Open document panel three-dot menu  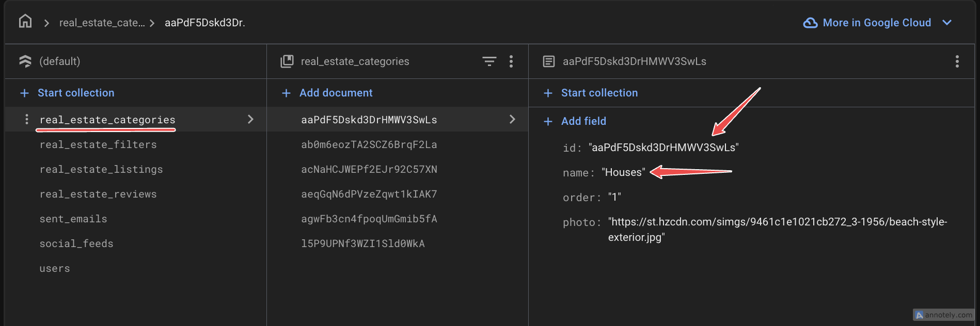tap(957, 61)
